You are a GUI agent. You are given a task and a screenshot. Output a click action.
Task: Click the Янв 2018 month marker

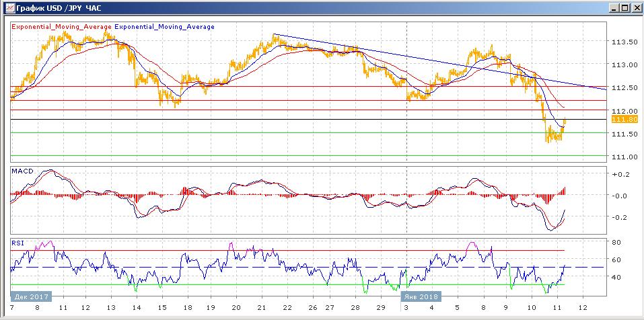pyautogui.click(x=421, y=296)
